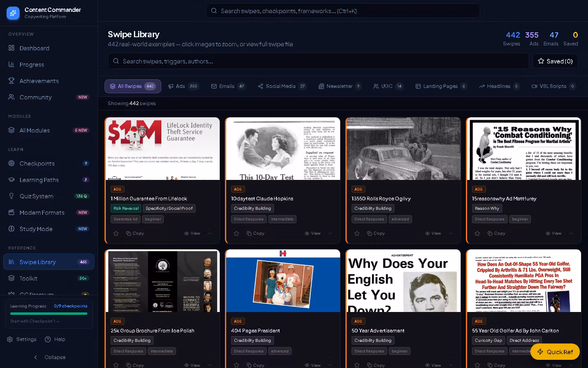The width and height of the screenshot is (588, 368).
Task: Click the Specificity/Social Proof tag
Action: coord(169,209)
